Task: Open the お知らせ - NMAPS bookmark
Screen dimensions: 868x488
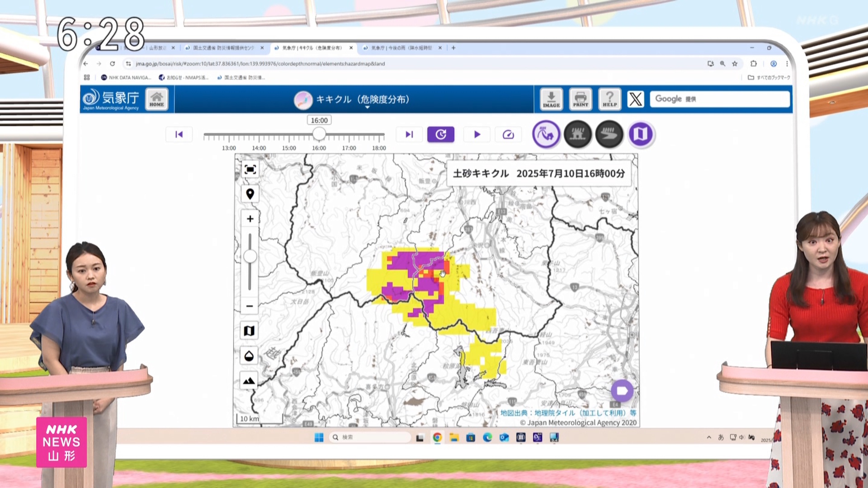Action: point(184,77)
